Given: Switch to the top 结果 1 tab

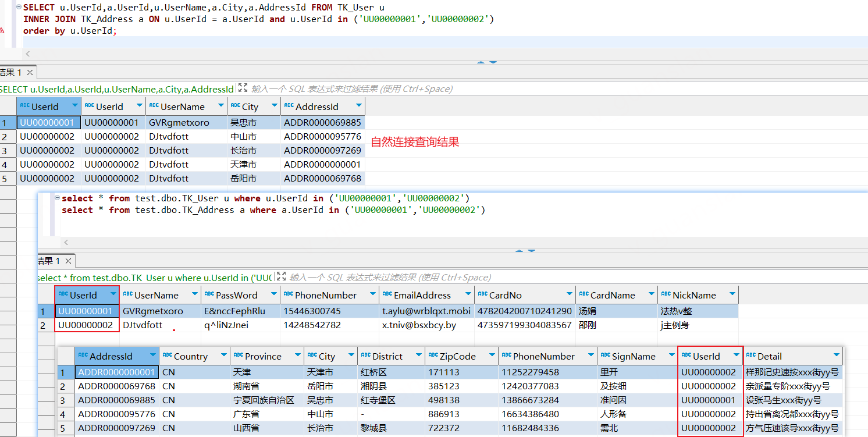Looking at the screenshot, I should point(10,73).
